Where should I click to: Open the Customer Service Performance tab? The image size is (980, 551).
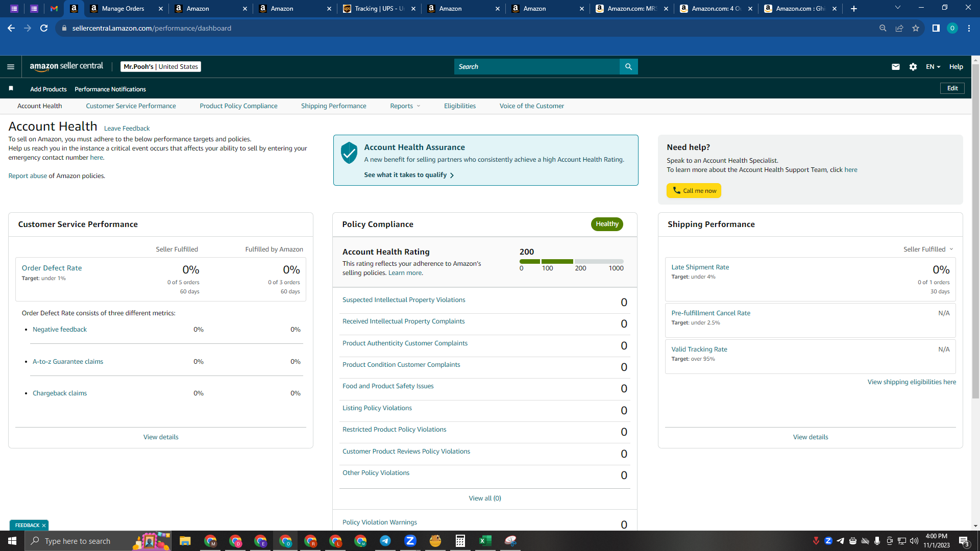pos(131,106)
